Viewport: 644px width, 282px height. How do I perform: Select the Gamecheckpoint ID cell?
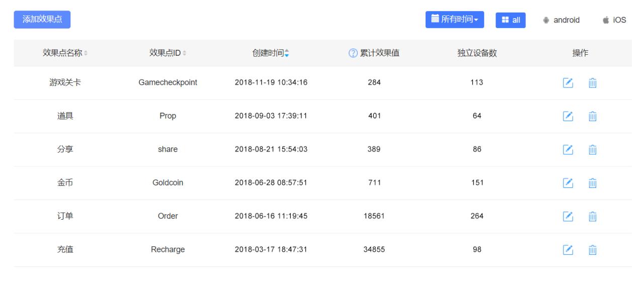point(168,83)
